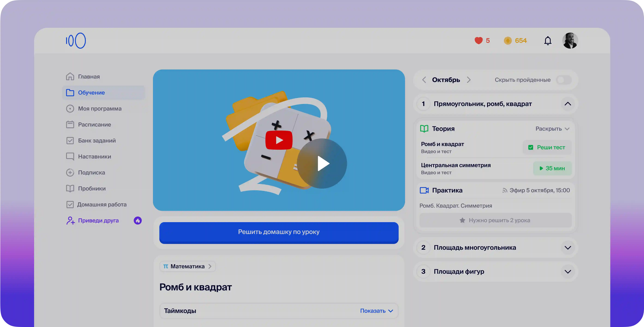This screenshot has height=327, width=644.
Task: Click the add-person icon beside Приведи друга
Action: 71,220
